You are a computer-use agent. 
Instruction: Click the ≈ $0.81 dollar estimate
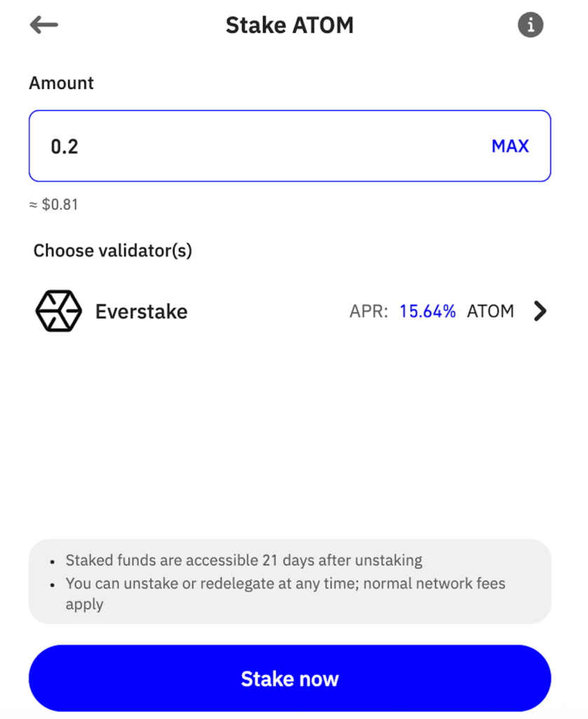click(x=53, y=205)
